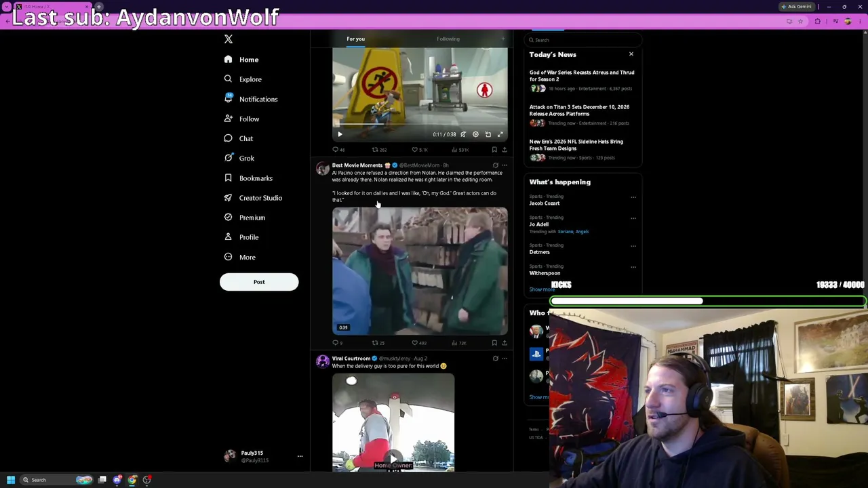The width and height of the screenshot is (868, 488).
Task: Click Grok icon on Best Movie Moments post
Action: pos(495,165)
